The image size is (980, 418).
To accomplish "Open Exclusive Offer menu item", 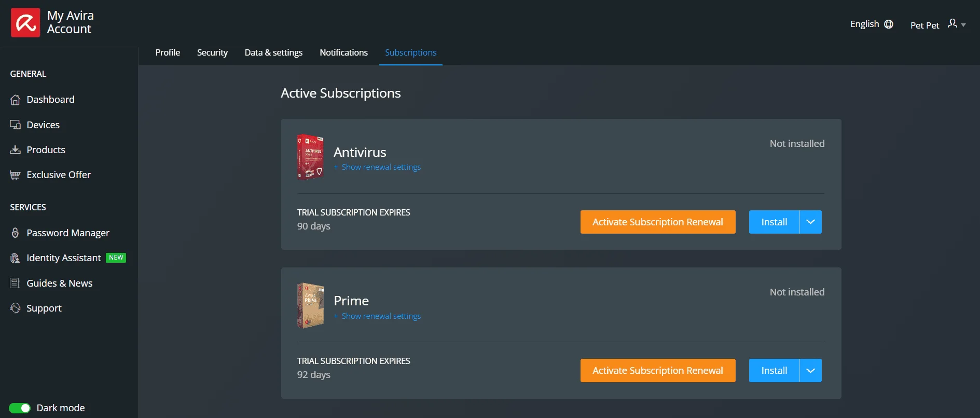I will pos(59,174).
